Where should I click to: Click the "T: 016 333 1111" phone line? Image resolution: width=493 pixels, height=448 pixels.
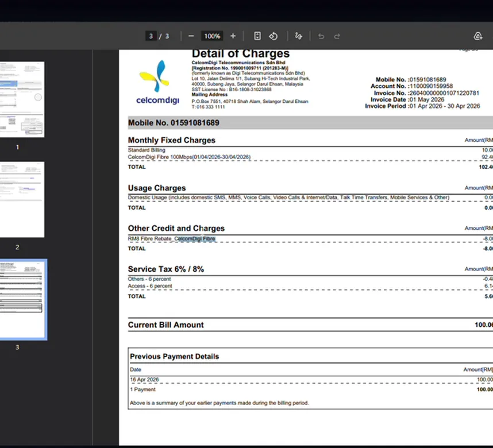pos(208,107)
